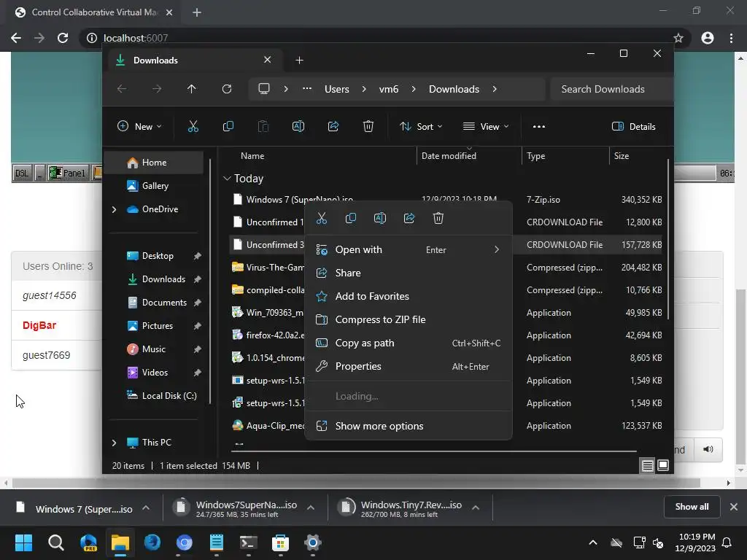Select Add to Favorites
This screenshot has width=747, height=560.
(409, 297)
